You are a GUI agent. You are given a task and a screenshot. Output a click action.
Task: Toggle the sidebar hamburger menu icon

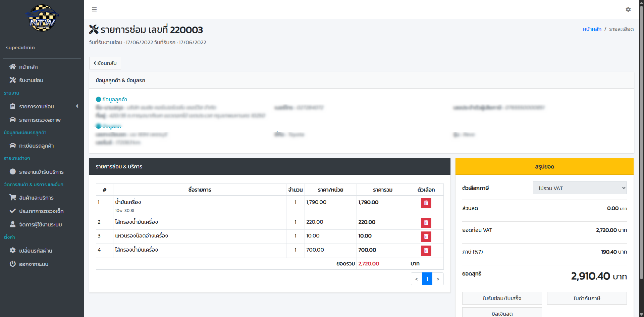(94, 9)
